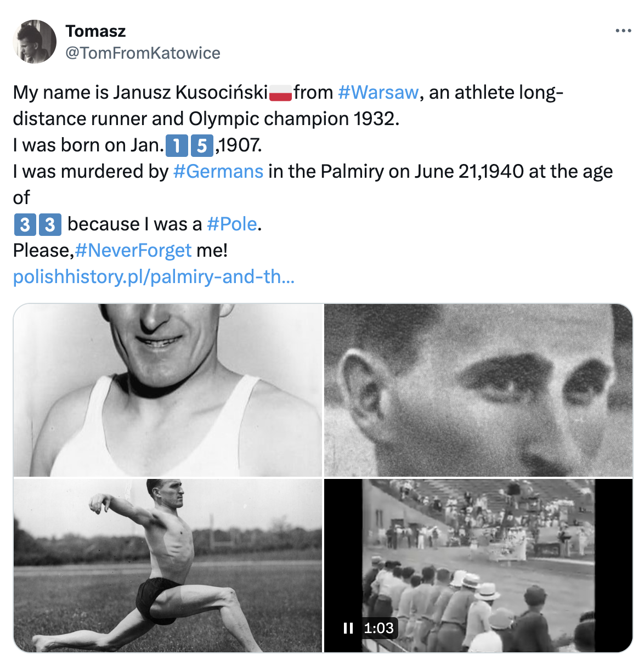Open the #Germans hashtag
644x666 pixels.
tap(218, 172)
